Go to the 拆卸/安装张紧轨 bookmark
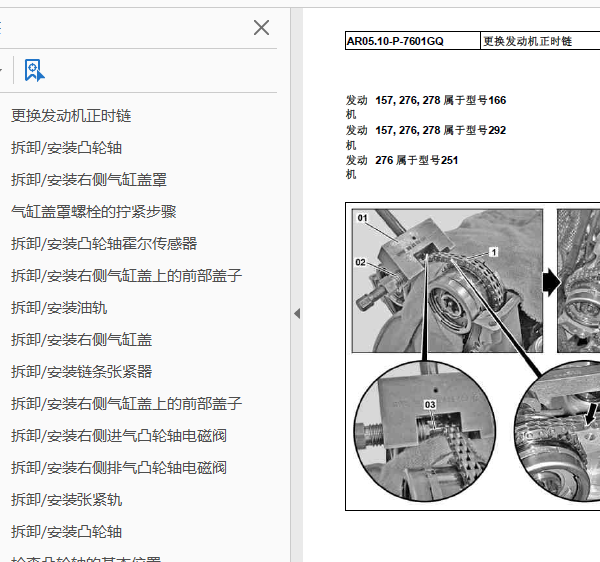Image resolution: width=600 pixels, height=562 pixels. pos(66,500)
